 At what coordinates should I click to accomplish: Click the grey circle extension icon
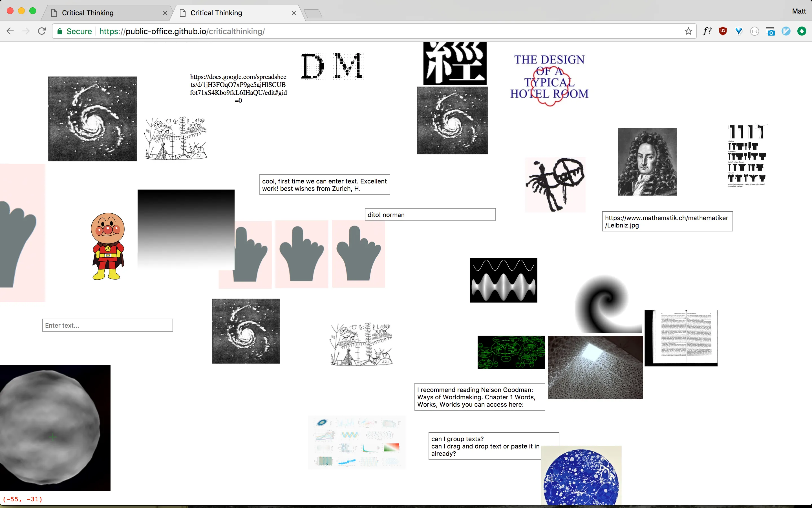tap(754, 31)
